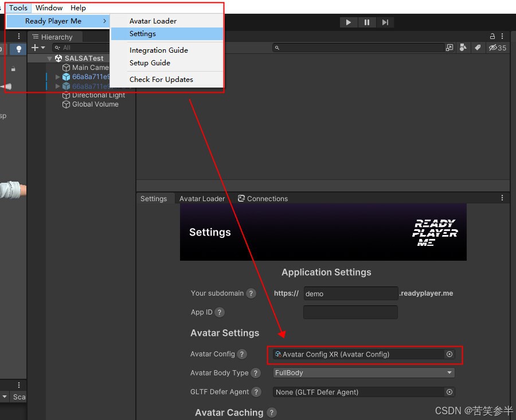Image resolution: width=516 pixels, height=420 pixels.
Task: Click the Hierarchy panel options icon
Action: click(19, 36)
